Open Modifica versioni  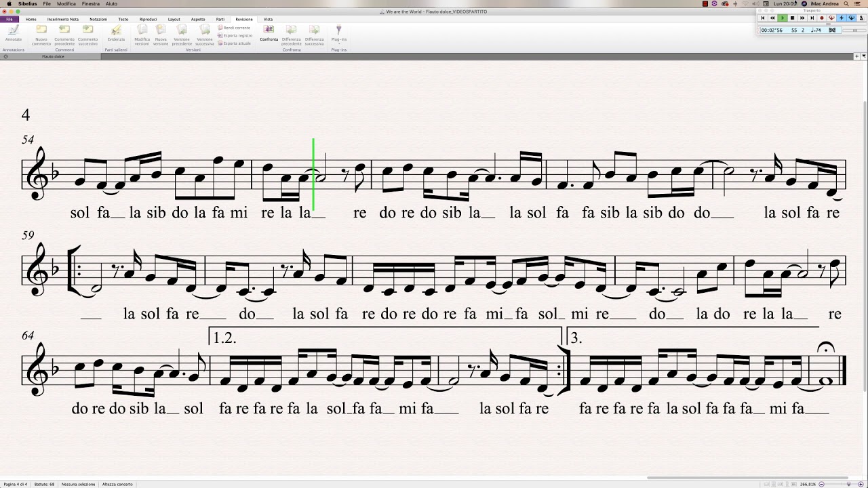pos(142,35)
